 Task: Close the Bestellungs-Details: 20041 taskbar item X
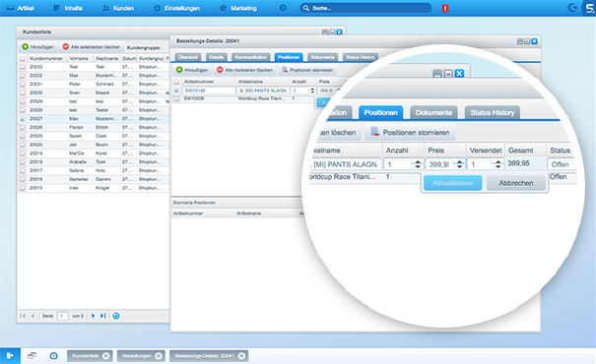pos(241,356)
